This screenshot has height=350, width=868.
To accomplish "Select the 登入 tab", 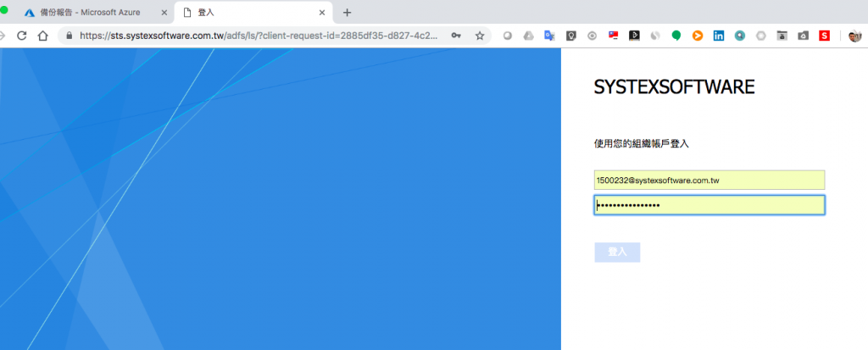I will pyautogui.click(x=253, y=12).
